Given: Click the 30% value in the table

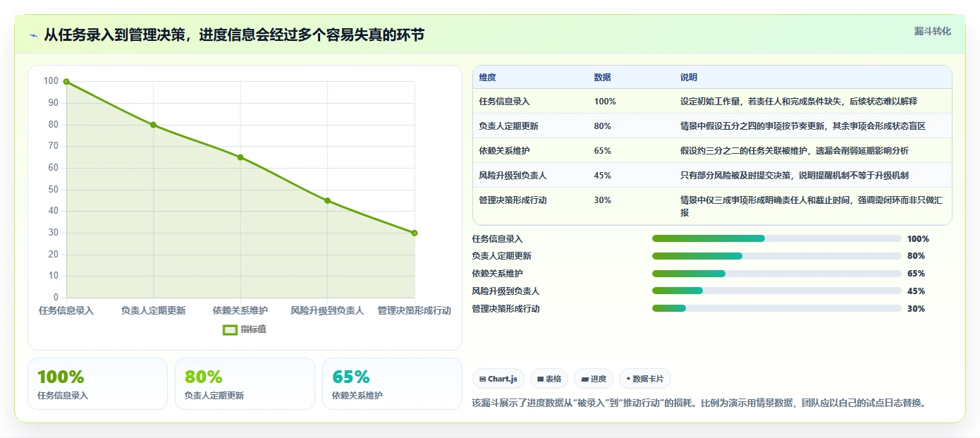Looking at the screenshot, I should pos(602,200).
